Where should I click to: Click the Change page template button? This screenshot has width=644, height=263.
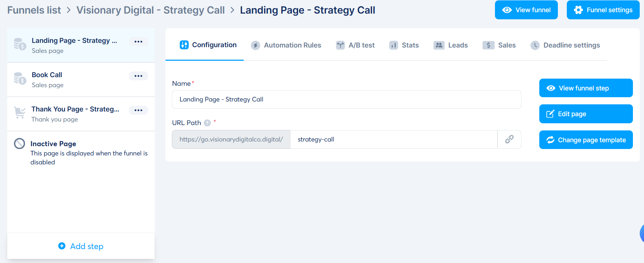586,140
